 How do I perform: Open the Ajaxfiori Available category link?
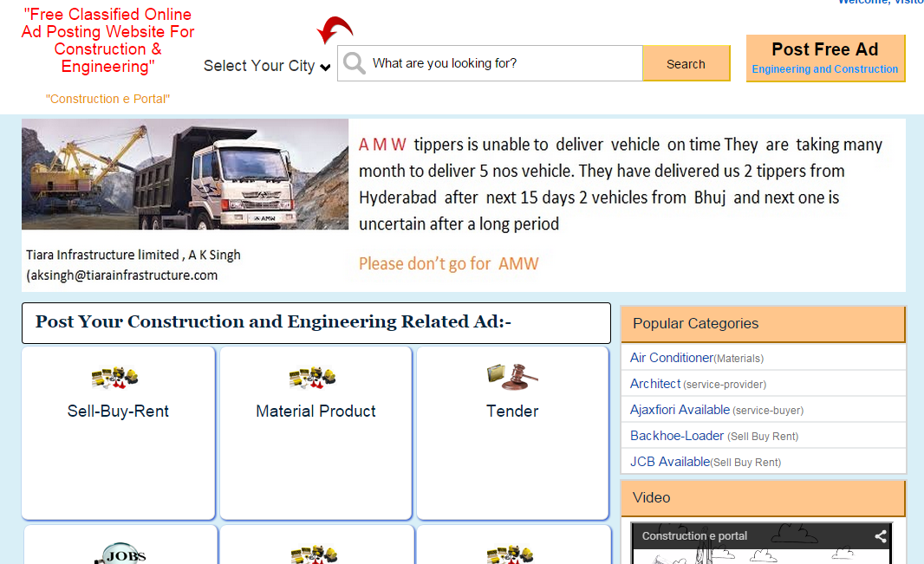(680, 410)
